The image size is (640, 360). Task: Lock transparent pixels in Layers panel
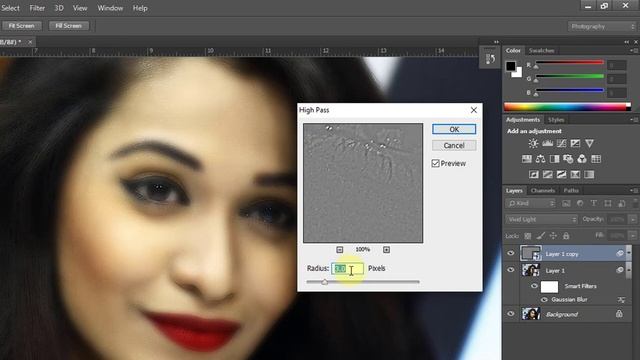pos(528,236)
